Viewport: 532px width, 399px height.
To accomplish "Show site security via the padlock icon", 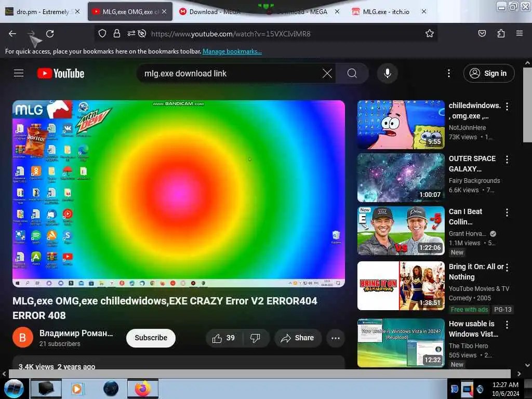I will coord(117,34).
